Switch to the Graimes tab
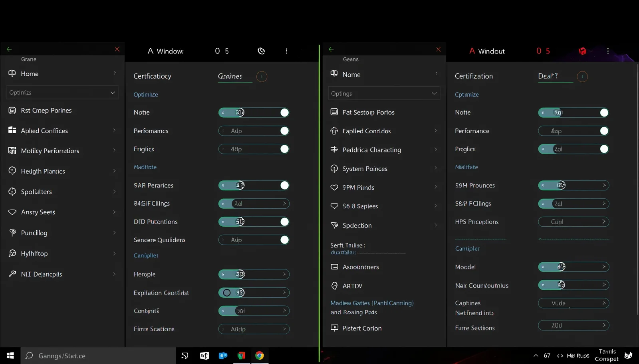Viewport: 639px width, 364px height. coord(230,76)
